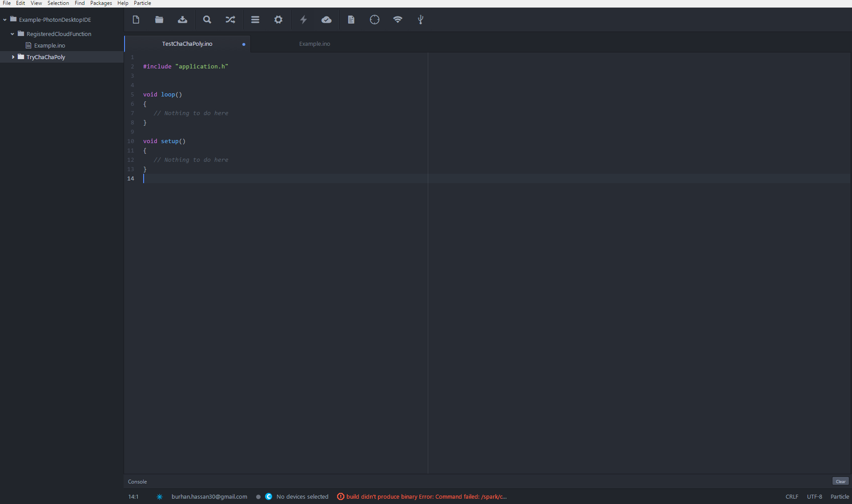This screenshot has width=852, height=504.
Task: Click the red error alert icon
Action: (x=341, y=496)
